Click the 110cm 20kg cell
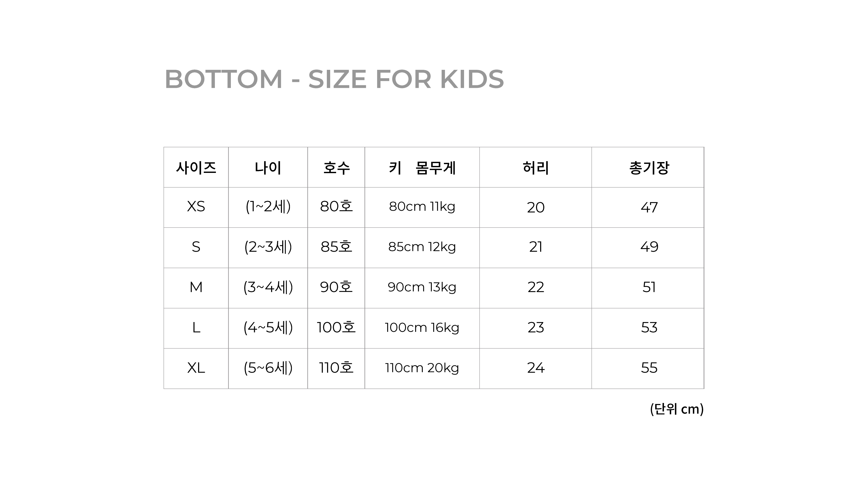 pos(422,368)
